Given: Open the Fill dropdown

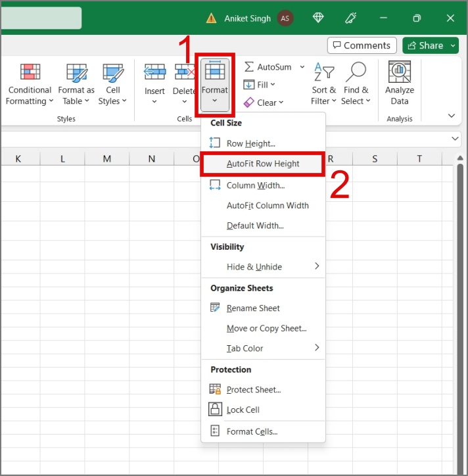Looking at the screenshot, I should tap(260, 85).
